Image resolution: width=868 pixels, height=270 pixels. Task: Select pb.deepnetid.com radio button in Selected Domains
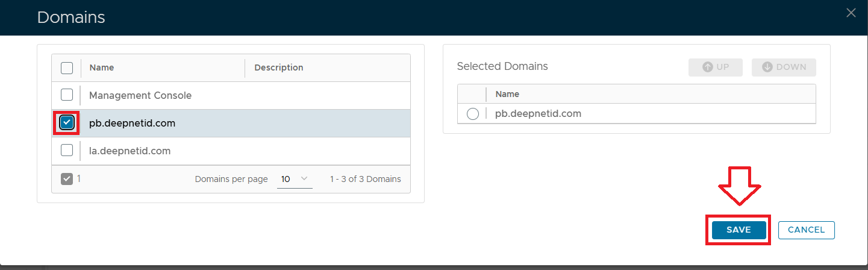pos(473,114)
